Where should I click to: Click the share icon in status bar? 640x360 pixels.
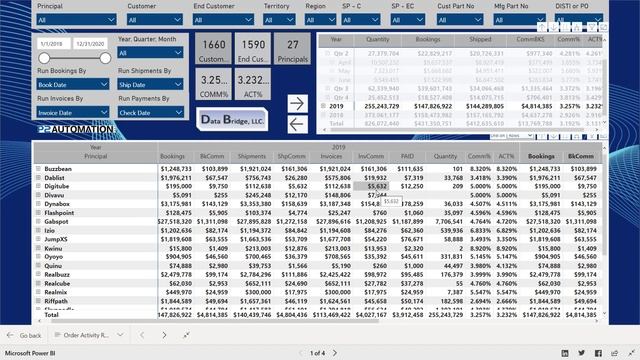(x=614, y=353)
